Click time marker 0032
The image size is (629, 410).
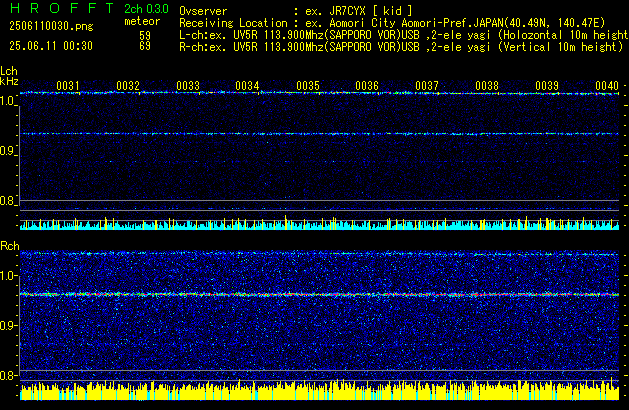(x=128, y=85)
